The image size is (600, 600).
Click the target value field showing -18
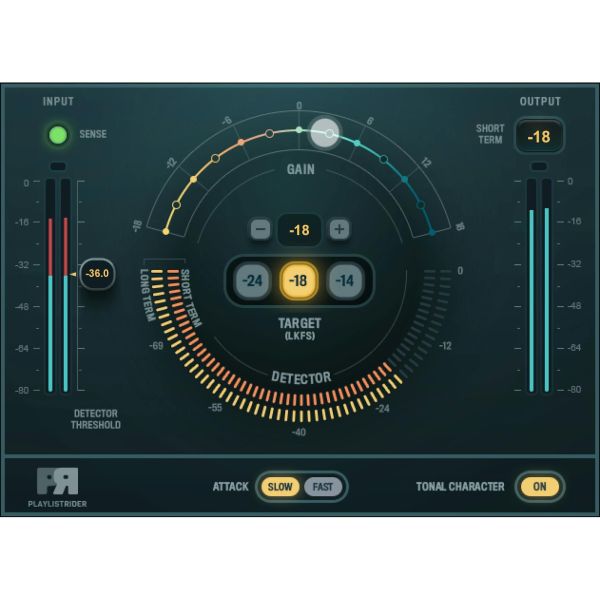point(300,230)
